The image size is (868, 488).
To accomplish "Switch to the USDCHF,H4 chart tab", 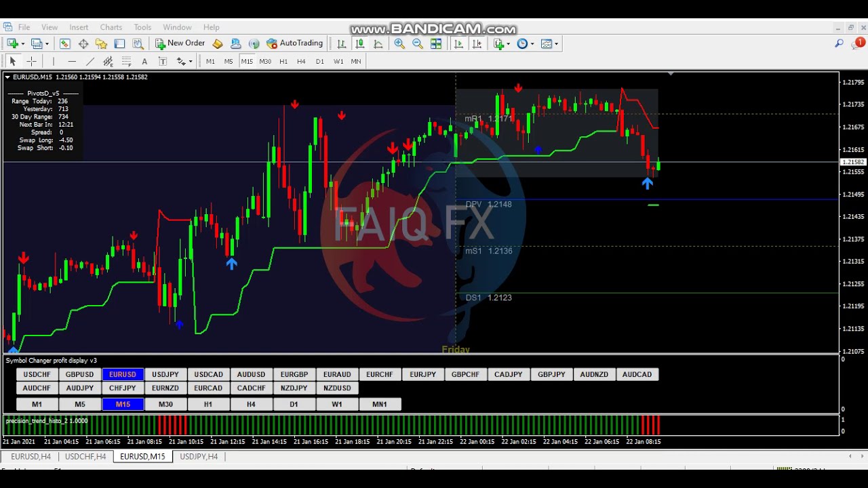I will coord(85,457).
